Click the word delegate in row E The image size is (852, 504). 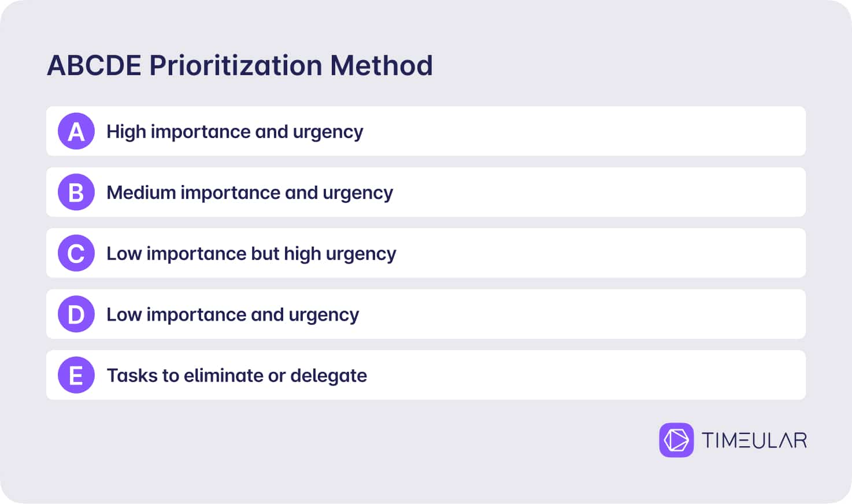point(329,376)
